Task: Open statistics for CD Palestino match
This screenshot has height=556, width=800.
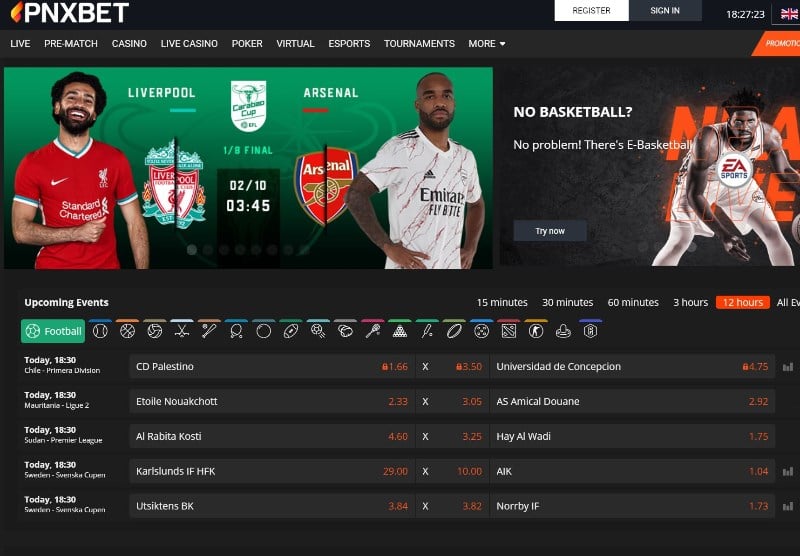Action: click(788, 367)
